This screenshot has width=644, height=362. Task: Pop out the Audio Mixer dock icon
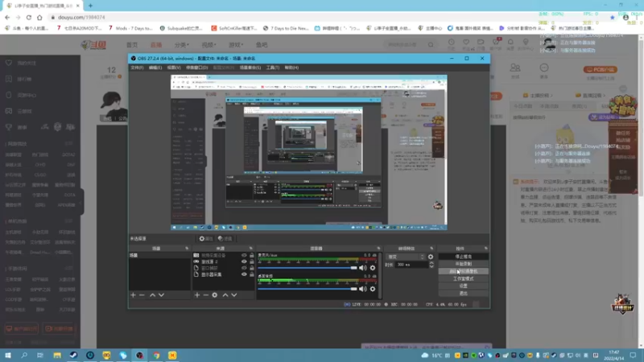point(378,249)
